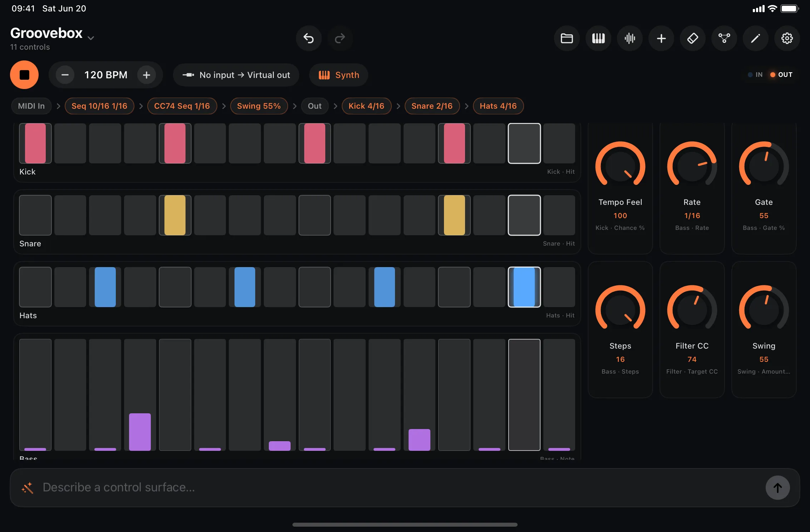The width and height of the screenshot is (810, 532).
Task: Click the IN activity indicator
Action: [755, 75]
